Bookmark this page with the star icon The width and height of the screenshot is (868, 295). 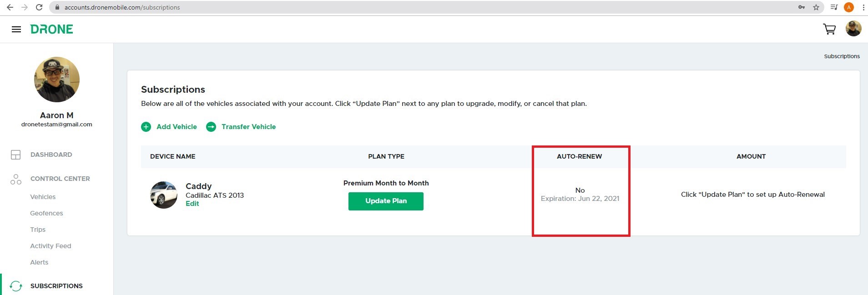[816, 7]
